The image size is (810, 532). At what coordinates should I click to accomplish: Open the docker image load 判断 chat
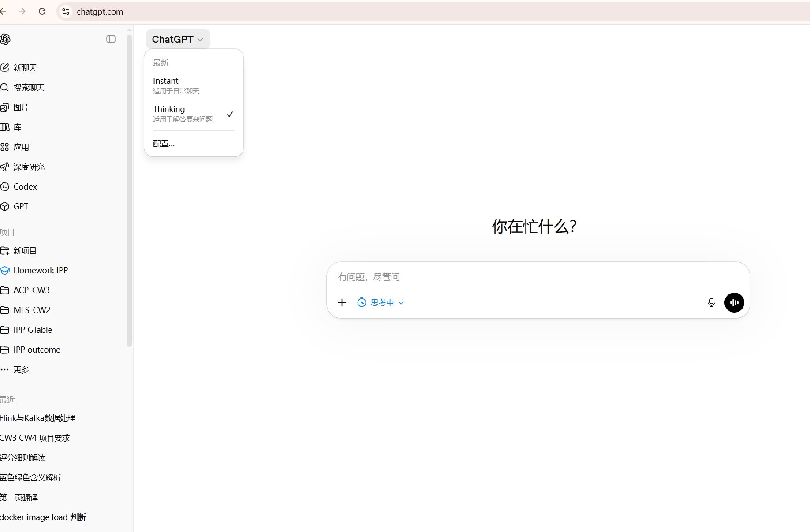tap(43, 517)
